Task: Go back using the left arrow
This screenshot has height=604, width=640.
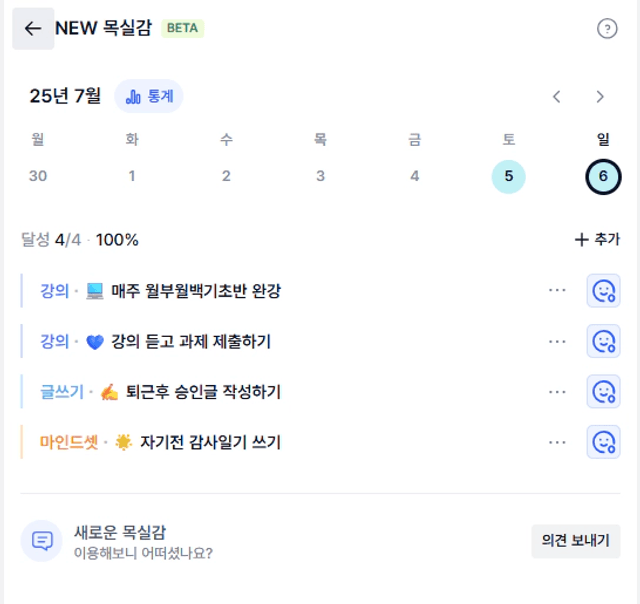Action: (x=33, y=29)
